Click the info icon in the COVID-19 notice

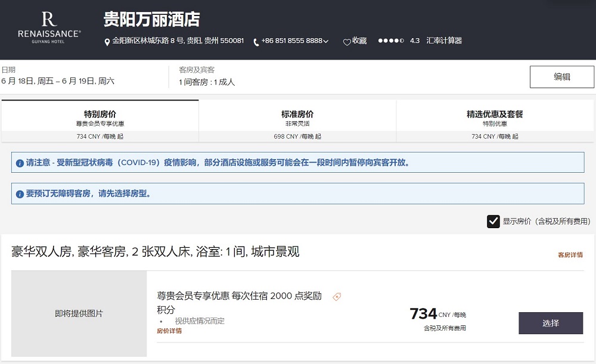click(20, 163)
